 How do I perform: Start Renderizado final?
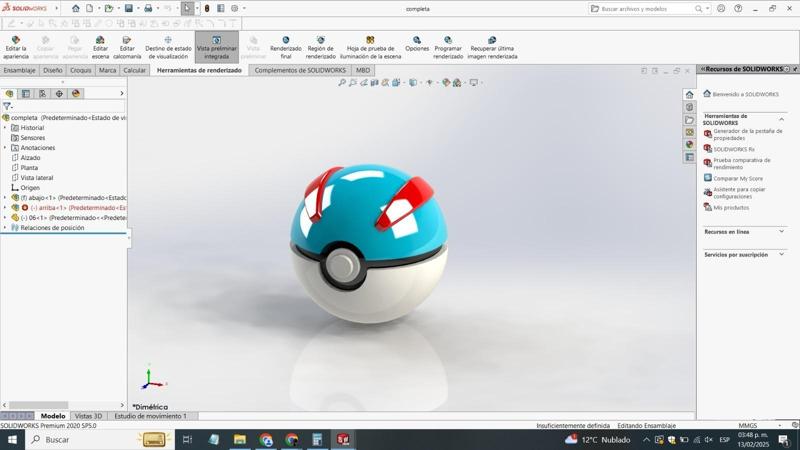[285, 47]
